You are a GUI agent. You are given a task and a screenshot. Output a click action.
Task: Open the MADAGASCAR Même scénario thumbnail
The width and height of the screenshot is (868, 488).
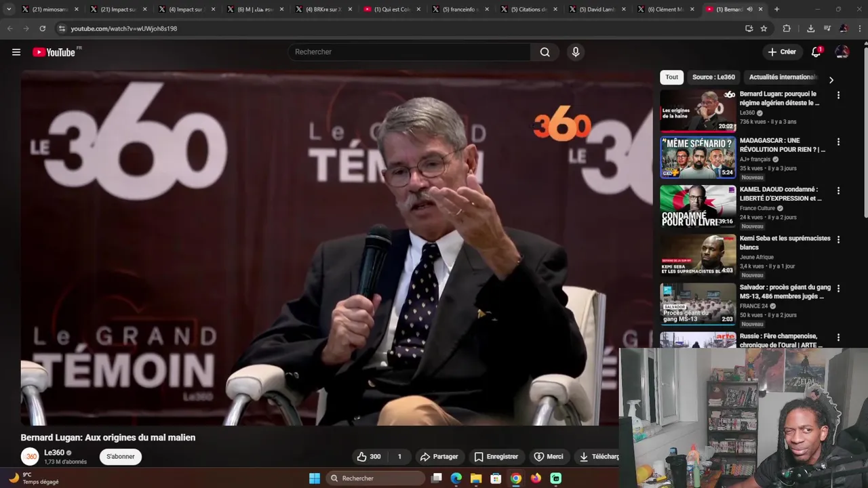point(698,158)
